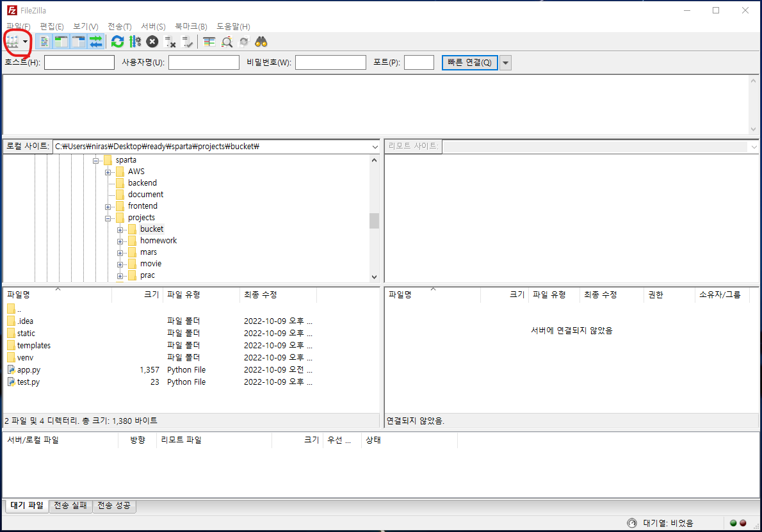Select the prac folder in tree
Viewport: 762px width, 532px height.
tap(147, 275)
